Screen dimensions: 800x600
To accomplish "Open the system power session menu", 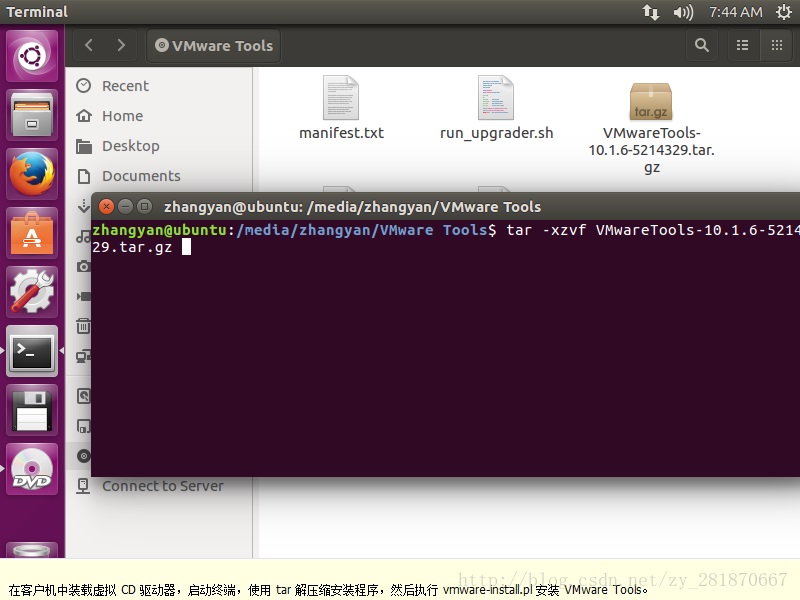I will (784, 12).
